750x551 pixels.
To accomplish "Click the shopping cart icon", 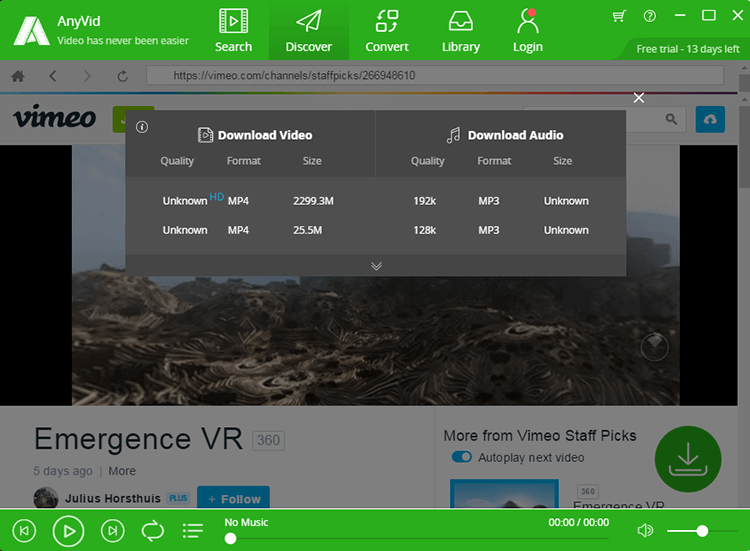I will (x=619, y=16).
